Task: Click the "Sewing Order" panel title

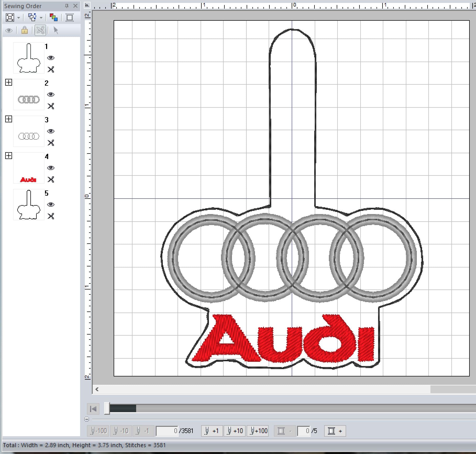Action: tap(23, 6)
